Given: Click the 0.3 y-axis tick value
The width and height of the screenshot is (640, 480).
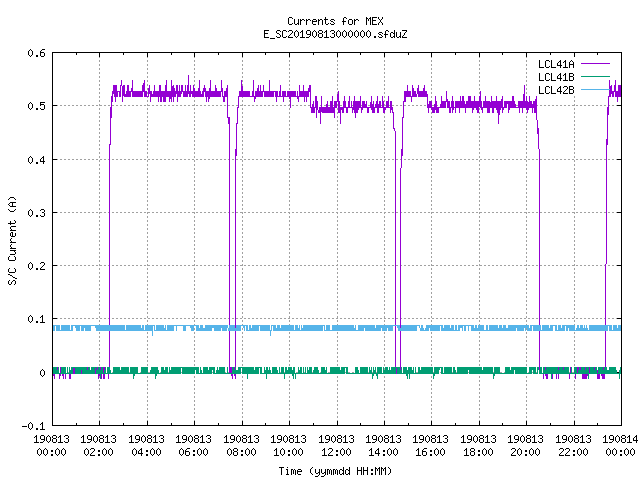Looking at the screenshot, I should pyautogui.click(x=36, y=213).
